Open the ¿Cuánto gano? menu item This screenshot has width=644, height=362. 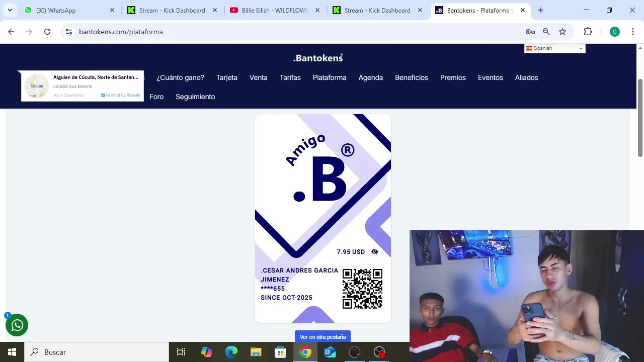(180, 77)
